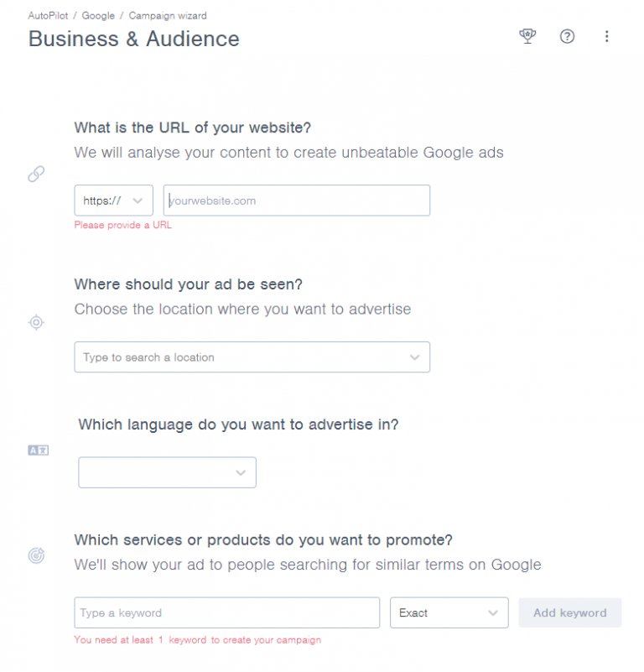Click the location crosshair icon
The image size is (644, 672).
(36, 322)
